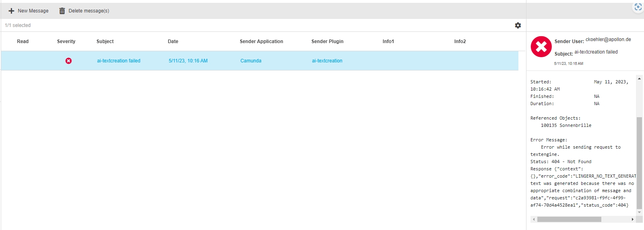Sort by the Severity column header
The width and height of the screenshot is (644, 230).
[x=66, y=41]
